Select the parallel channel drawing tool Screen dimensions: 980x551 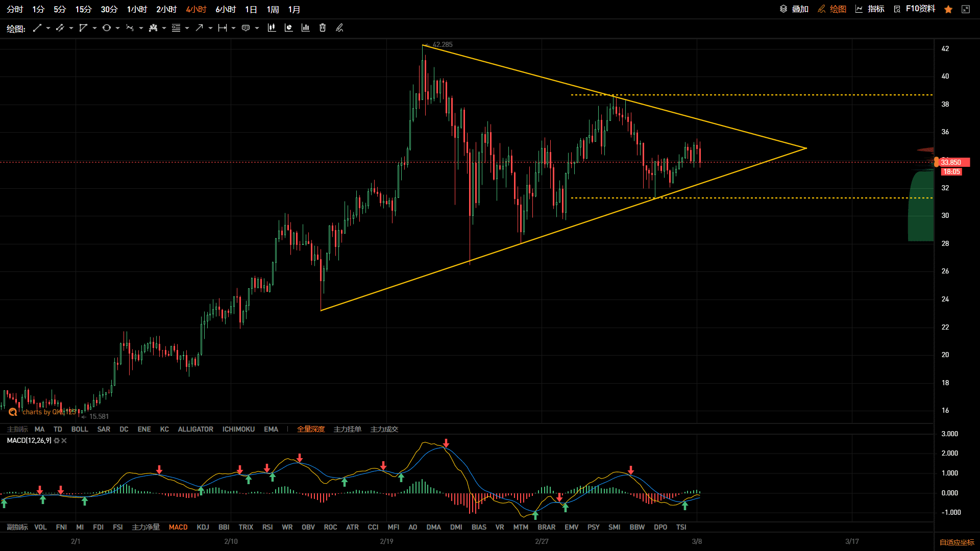tap(60, 28)
